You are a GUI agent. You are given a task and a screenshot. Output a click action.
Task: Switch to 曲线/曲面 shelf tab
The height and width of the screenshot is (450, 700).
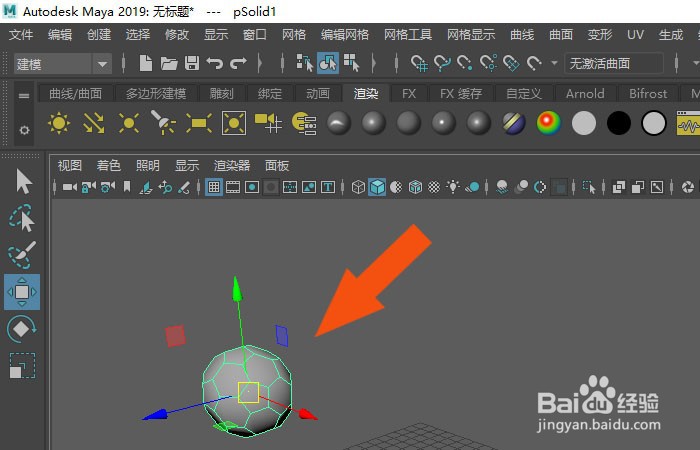(x=75, y=94)
